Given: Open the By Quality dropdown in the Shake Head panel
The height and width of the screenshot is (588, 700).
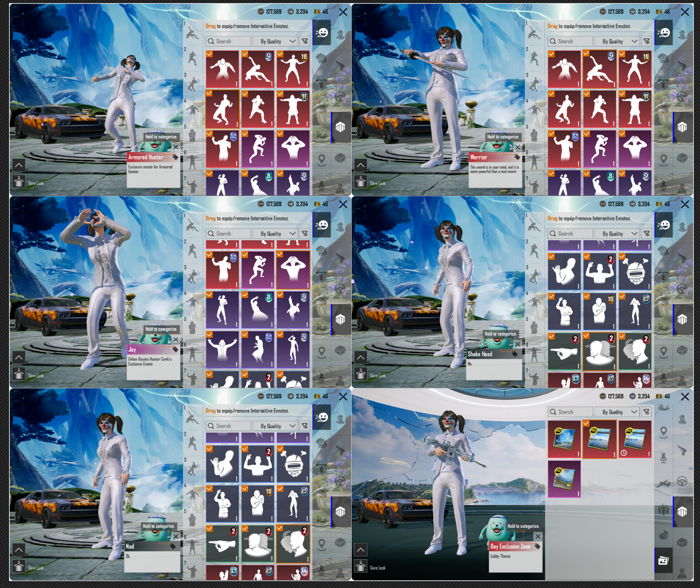Looking at the screenshot, I should [617, 234].
